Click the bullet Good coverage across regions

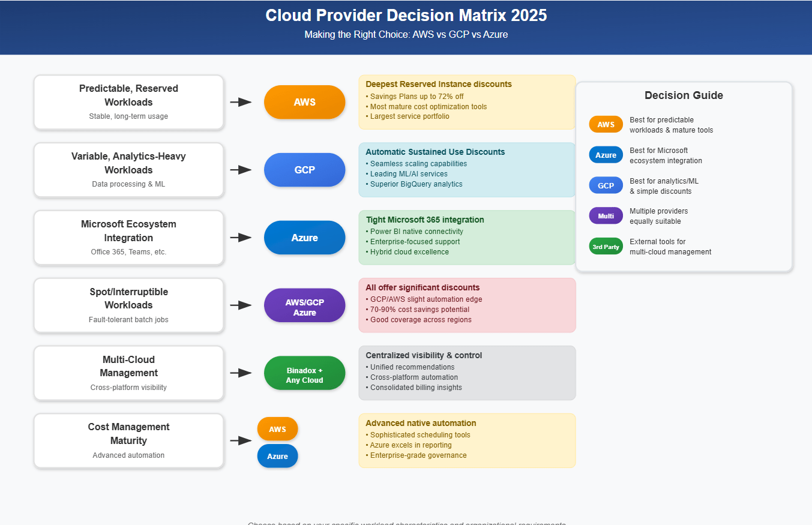click(418, 320)
